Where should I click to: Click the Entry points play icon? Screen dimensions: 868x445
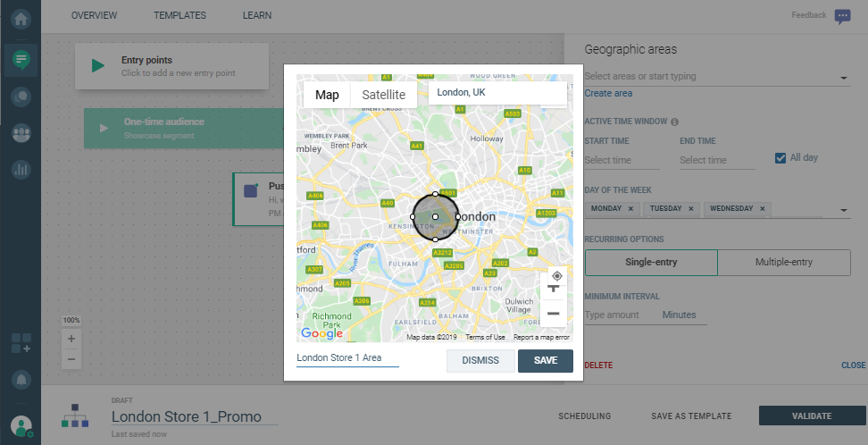98,66
